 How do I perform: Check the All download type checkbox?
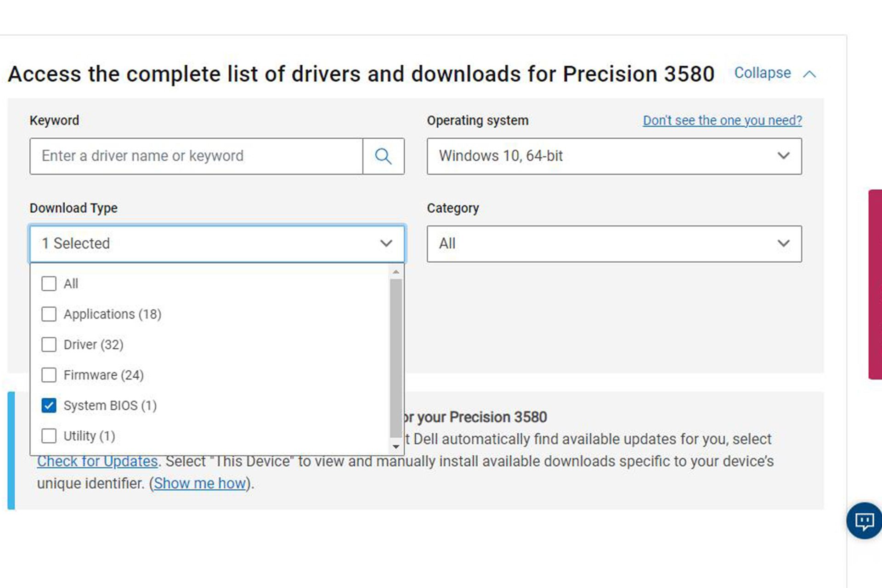click(x=49, y=283)
